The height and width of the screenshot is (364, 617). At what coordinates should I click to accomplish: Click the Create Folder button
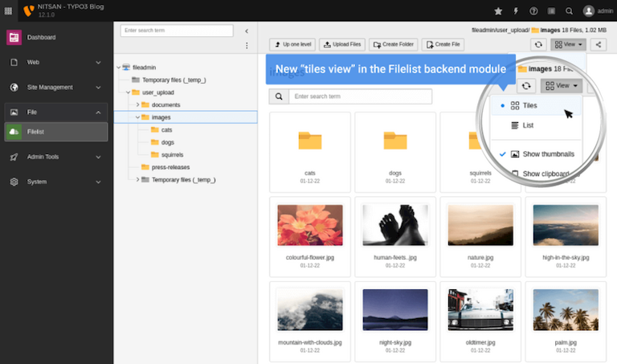point(394,45)
